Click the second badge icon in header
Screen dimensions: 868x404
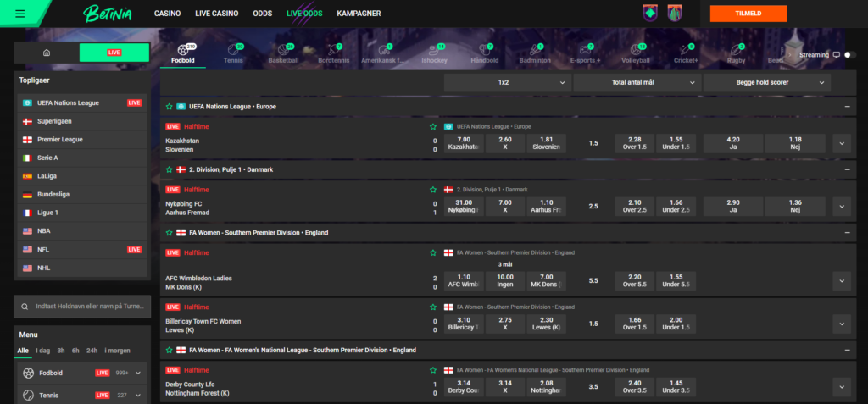[674, 13]
